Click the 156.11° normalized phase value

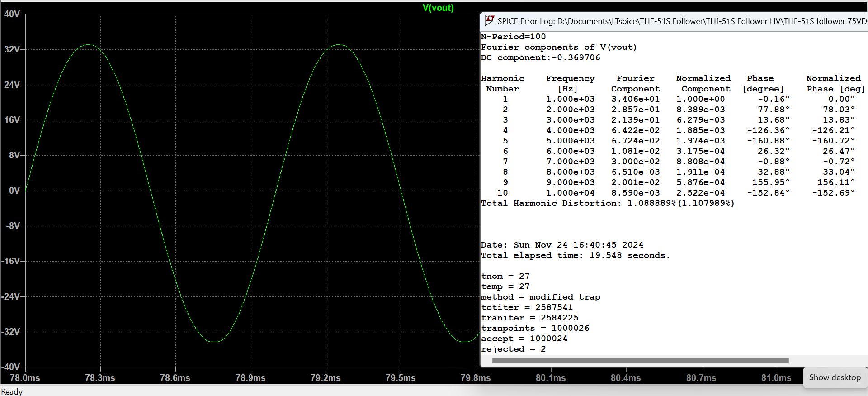coord(836,182)
